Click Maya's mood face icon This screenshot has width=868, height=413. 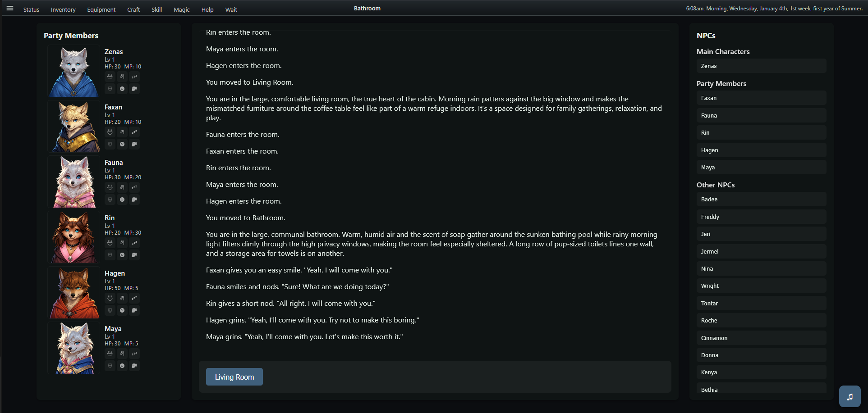click(122, 366)
